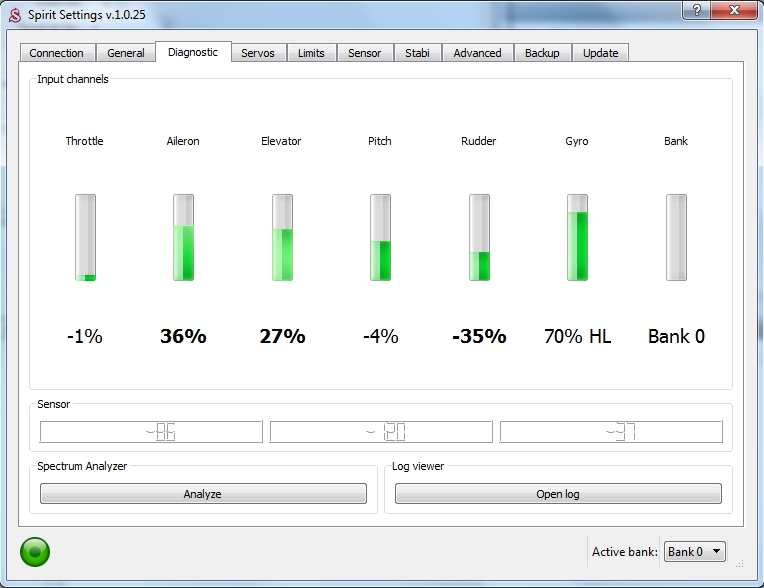This screenshot has width=764, height=588.
Task: Select the Servos tab
Action: pos(258,53)
